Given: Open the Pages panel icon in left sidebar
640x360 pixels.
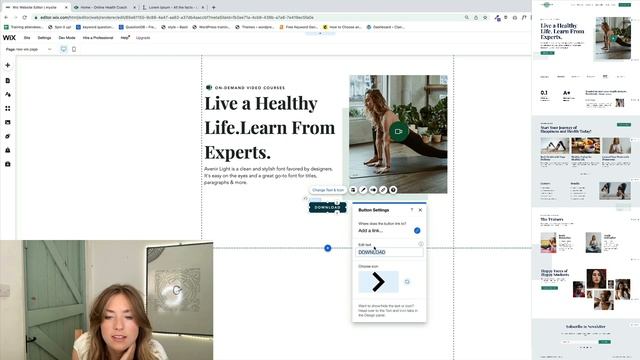Looking at the screenshot, I should tap(8, 80).
